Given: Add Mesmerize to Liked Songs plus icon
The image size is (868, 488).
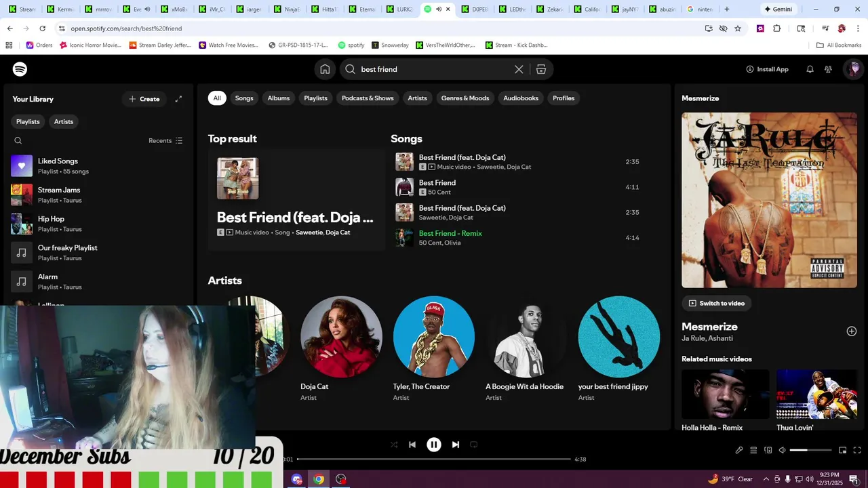Looking at the screenshot, I should pyautogui.click(x=852, y=331).
